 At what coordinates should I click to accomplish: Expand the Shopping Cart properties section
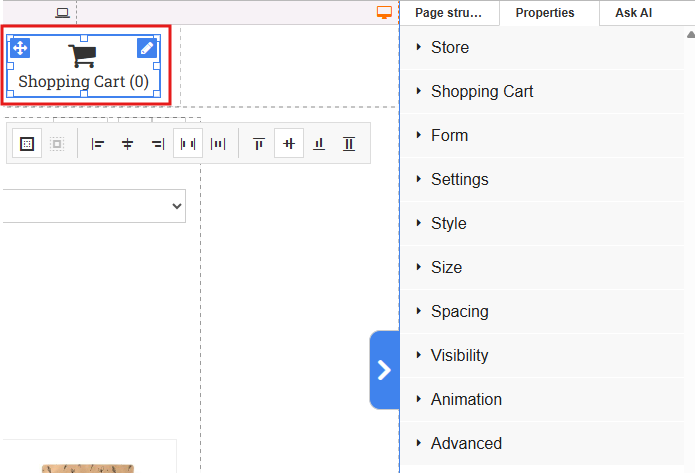[x=482, y=91]
